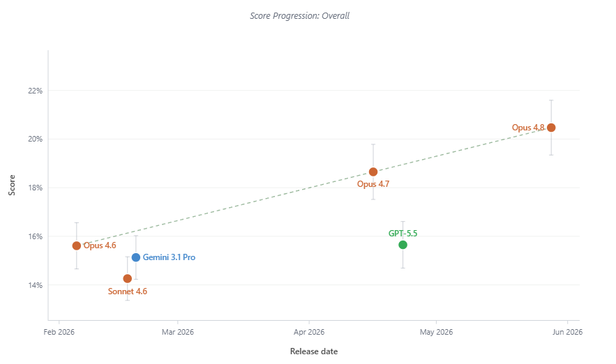
Task: Click the 'Score' y-axis title
Action: click(12, 185)
